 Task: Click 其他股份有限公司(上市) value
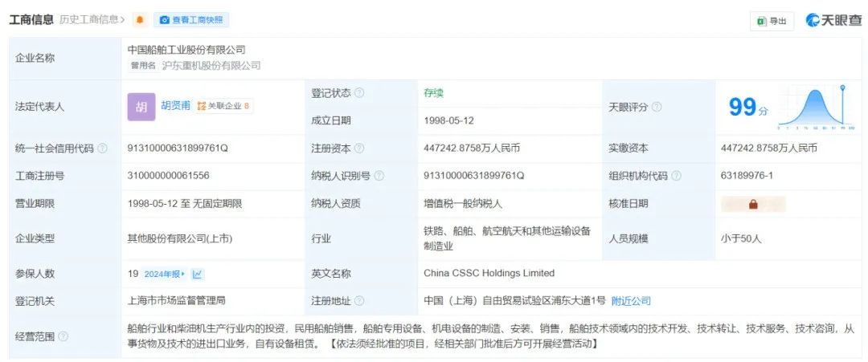pyautogui.click(x=180, y=238)
